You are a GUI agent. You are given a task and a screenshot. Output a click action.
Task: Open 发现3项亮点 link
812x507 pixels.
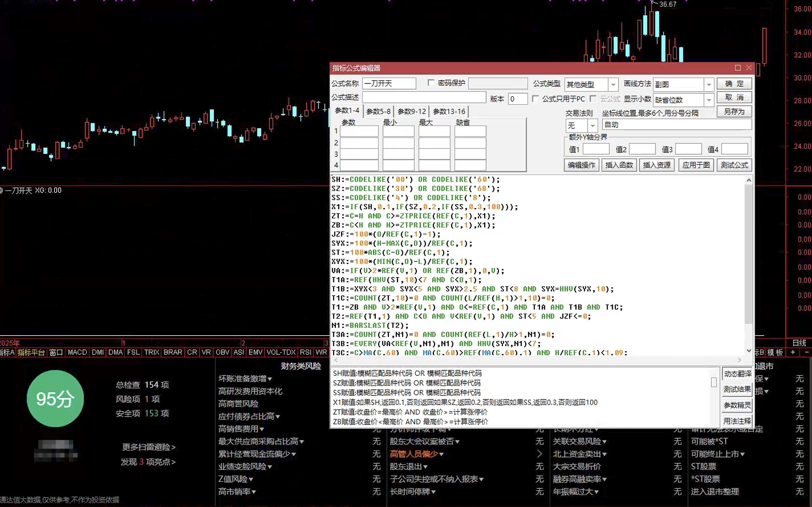tap(148, 462)
